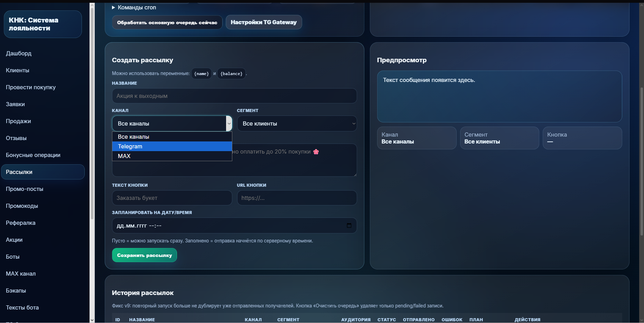Open Продажи sidebar item

point(18,121)
